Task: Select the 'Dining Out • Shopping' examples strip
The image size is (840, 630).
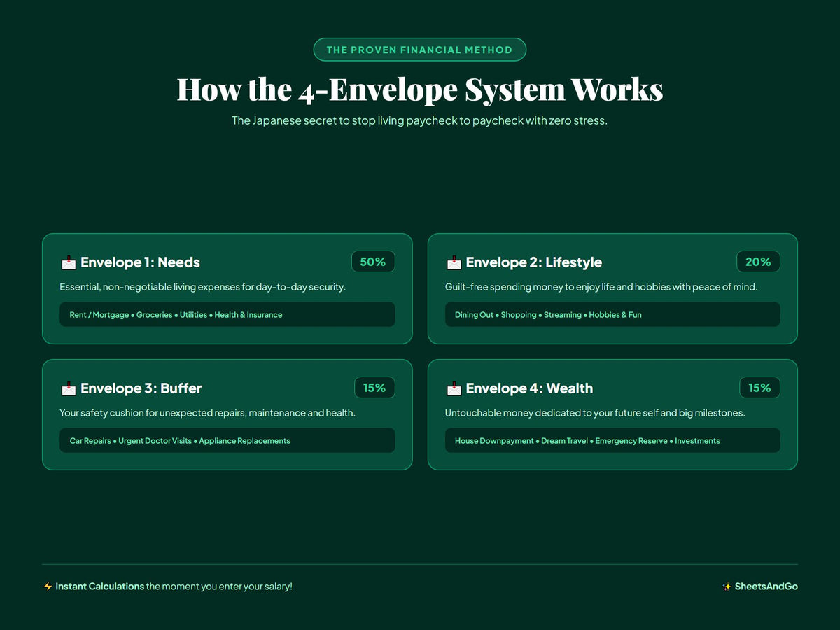Action: click(612, 314)
